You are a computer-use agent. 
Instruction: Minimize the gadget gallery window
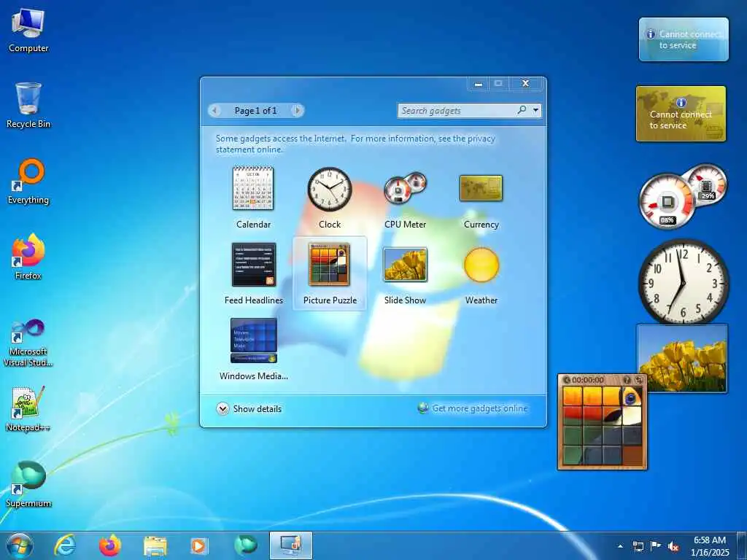point(479,84)
